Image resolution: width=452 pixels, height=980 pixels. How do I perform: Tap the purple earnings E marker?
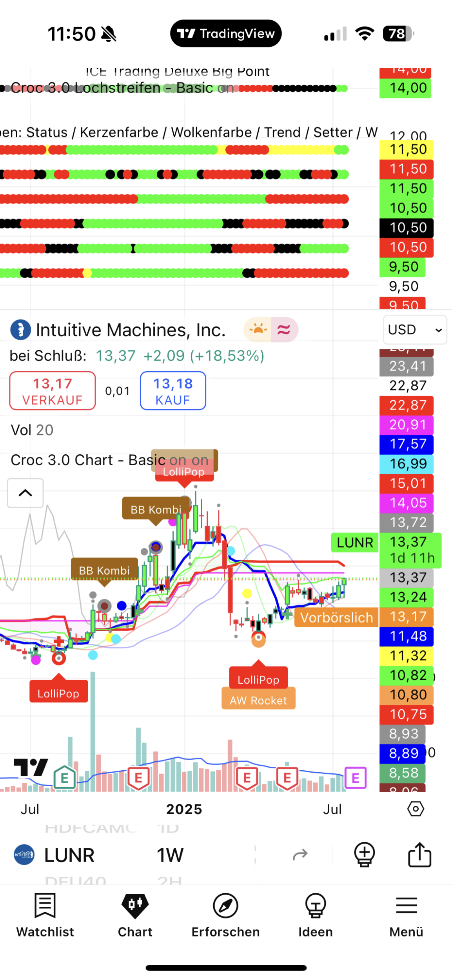click(x=355, y=778)
